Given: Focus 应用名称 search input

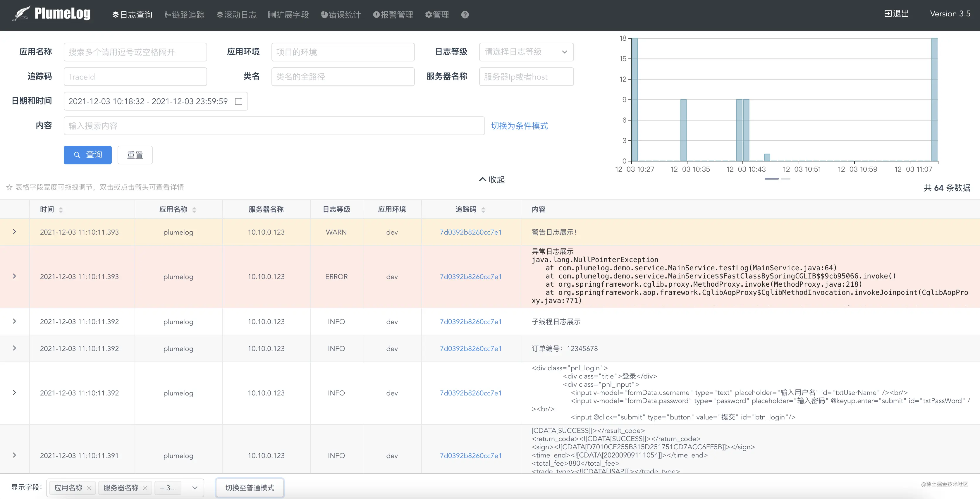Looking at the screenshot, I should click(x=135, y=52).
